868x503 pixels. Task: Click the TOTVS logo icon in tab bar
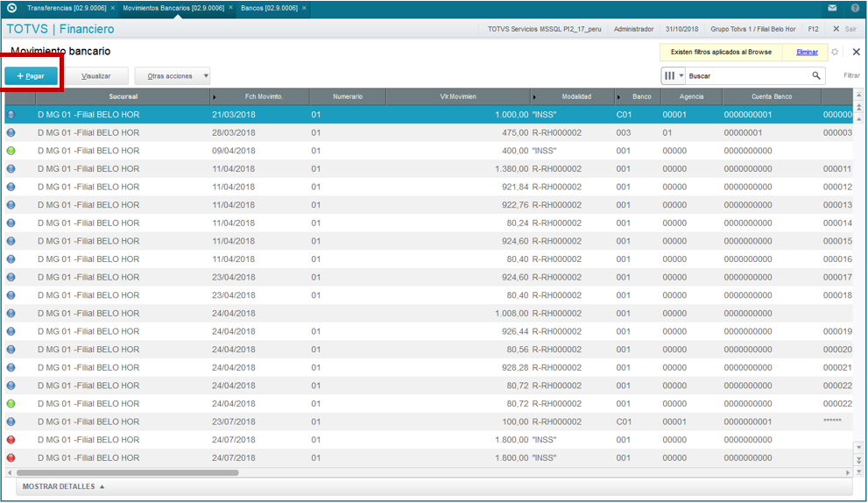coord(11,8)
